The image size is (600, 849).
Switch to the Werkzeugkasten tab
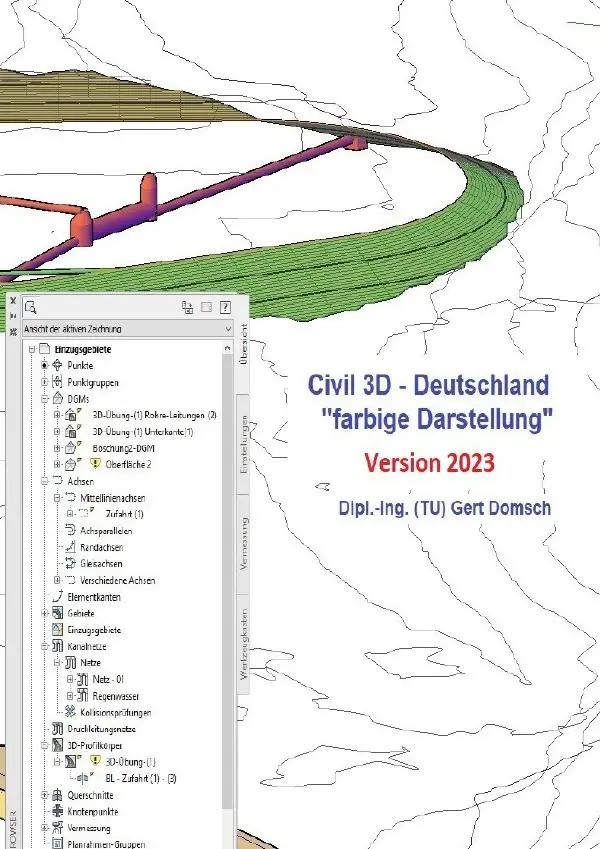244,644
